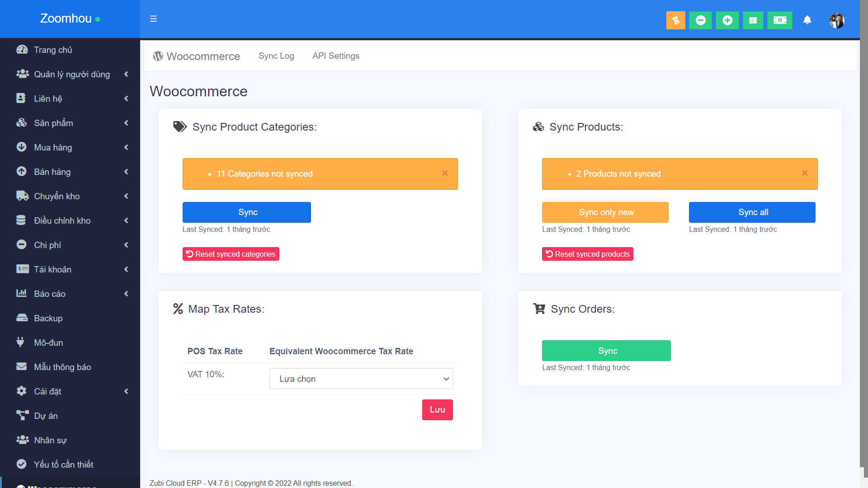Image resolution: width=868 pixels, height=488 pixels.
Task: Dismiss the 2 Products not synced alert
Action: pos(805,174)
